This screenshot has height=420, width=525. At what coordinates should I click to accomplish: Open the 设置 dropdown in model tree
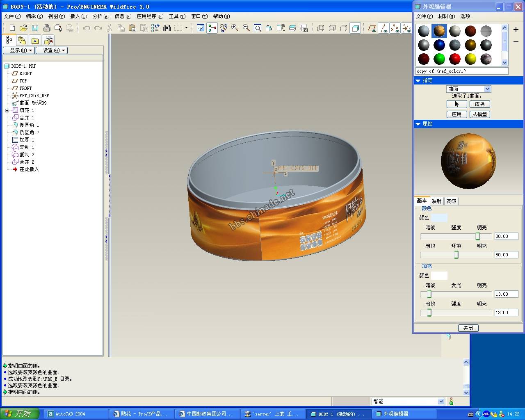[51, 50]
